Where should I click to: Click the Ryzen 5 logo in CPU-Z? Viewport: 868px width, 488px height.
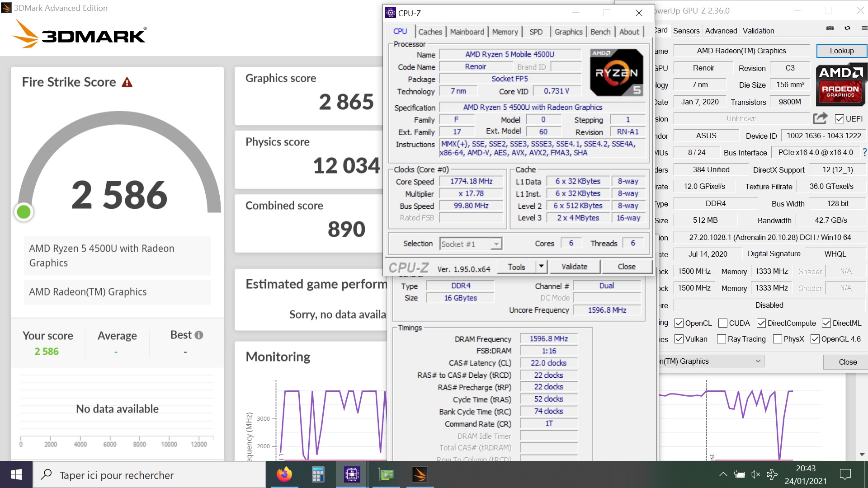point(617,73)
